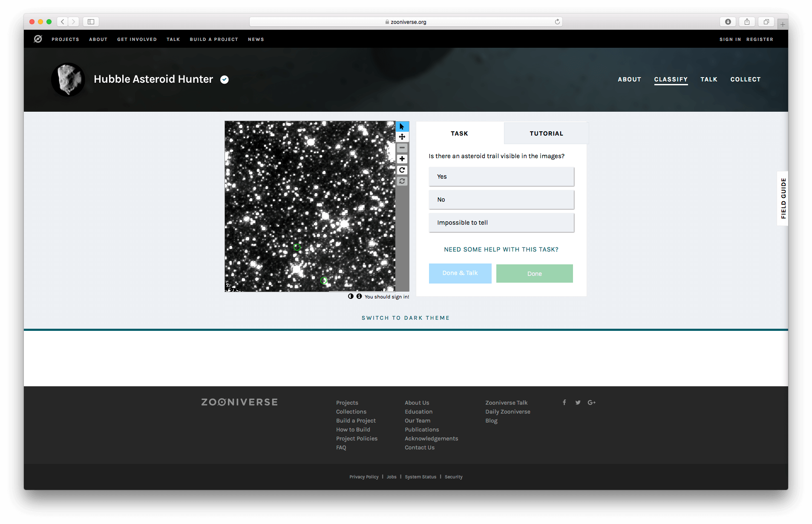The image size is (812, 524).
Task: Open the Facebook social link
Action: pos(564,402)
